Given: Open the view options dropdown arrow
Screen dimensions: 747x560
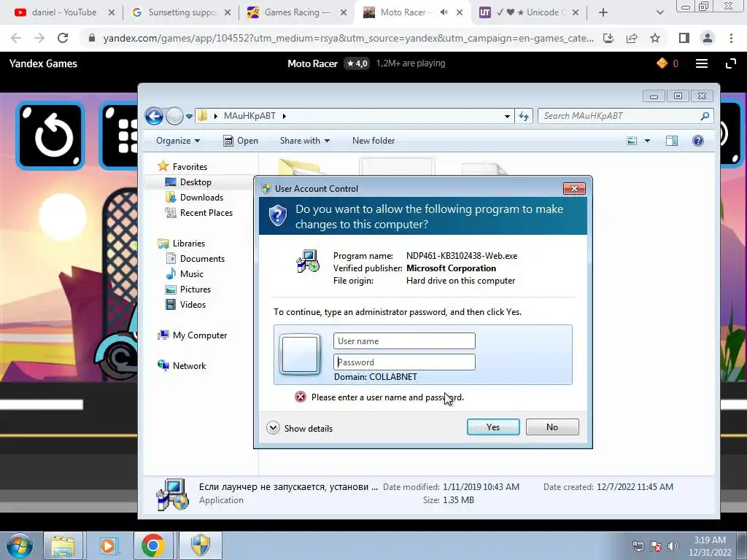Looking at the screenshot, I should [647, 141].
